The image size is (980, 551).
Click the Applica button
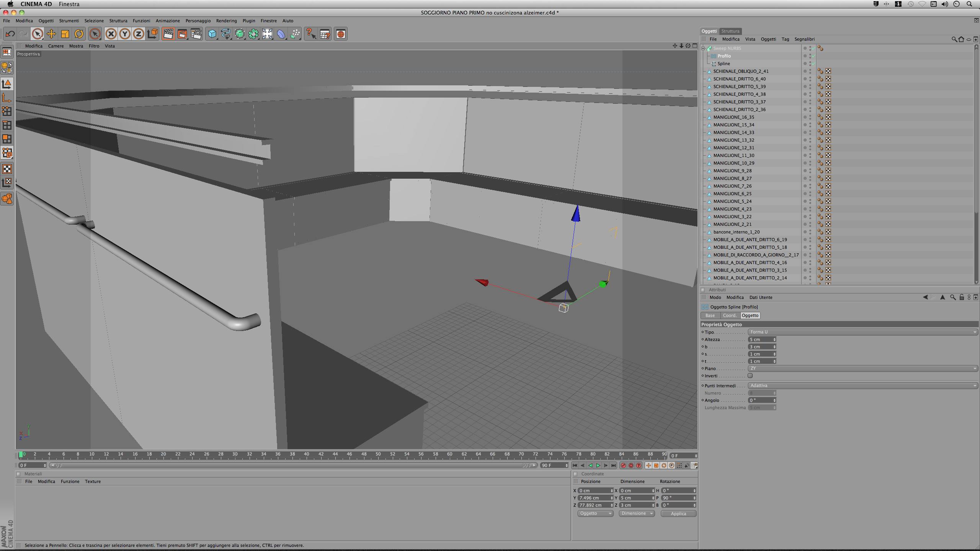[678, 514]
